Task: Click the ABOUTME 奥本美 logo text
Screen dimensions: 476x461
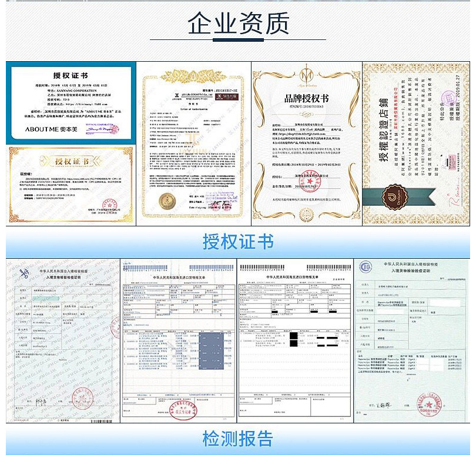Action: 51,129
